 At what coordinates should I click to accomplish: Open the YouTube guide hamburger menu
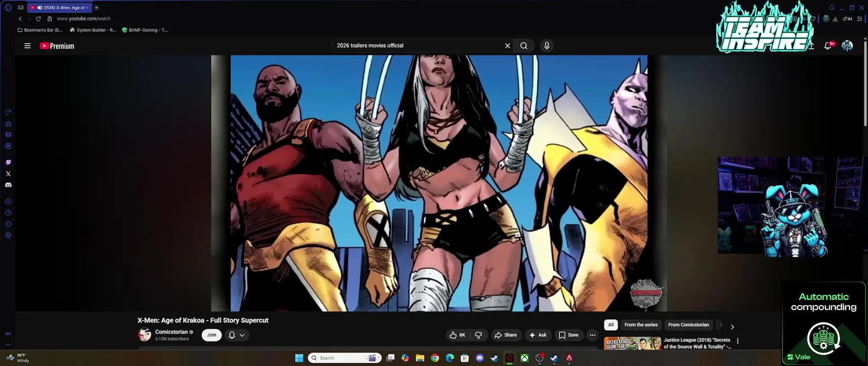pyautogui.click(x=27, y=46)
